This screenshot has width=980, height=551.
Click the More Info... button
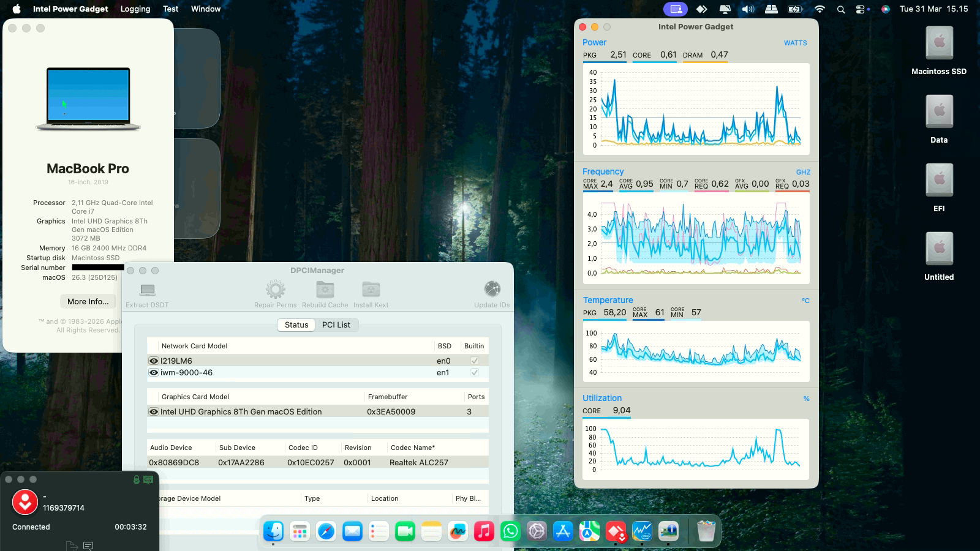pyautogui.click(x=88, y=301)
